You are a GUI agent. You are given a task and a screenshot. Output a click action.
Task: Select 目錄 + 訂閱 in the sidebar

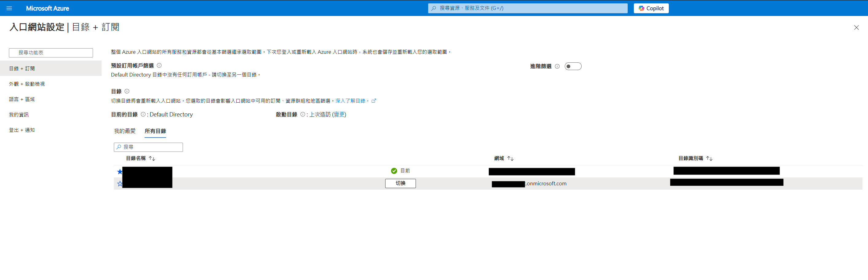[x=51, y=69]
